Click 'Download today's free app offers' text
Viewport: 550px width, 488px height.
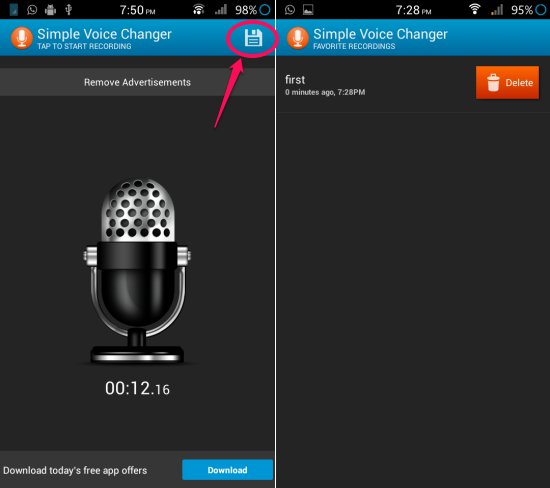click(x=75, y=470)
